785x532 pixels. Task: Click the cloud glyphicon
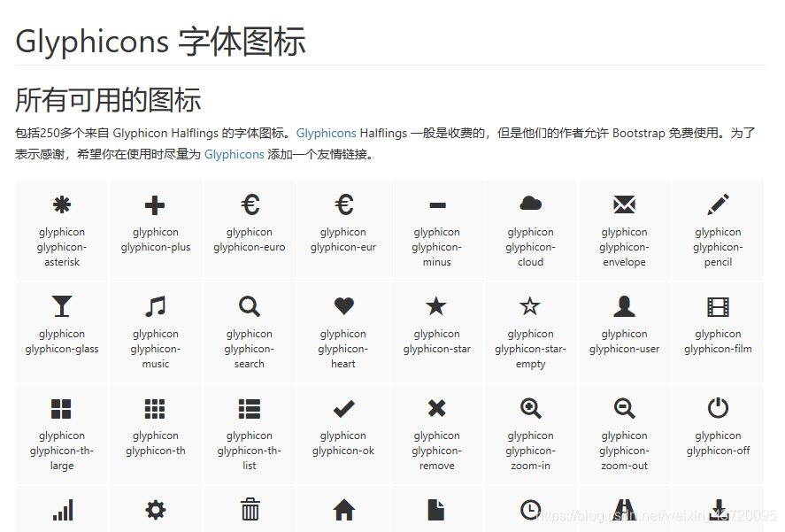coord(531,204)
